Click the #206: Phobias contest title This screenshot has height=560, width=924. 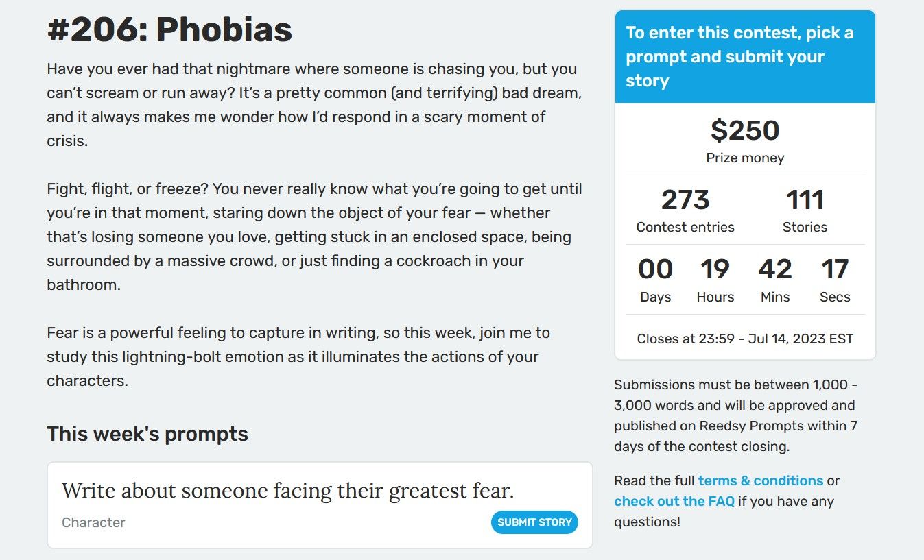(x=169, y=29)
